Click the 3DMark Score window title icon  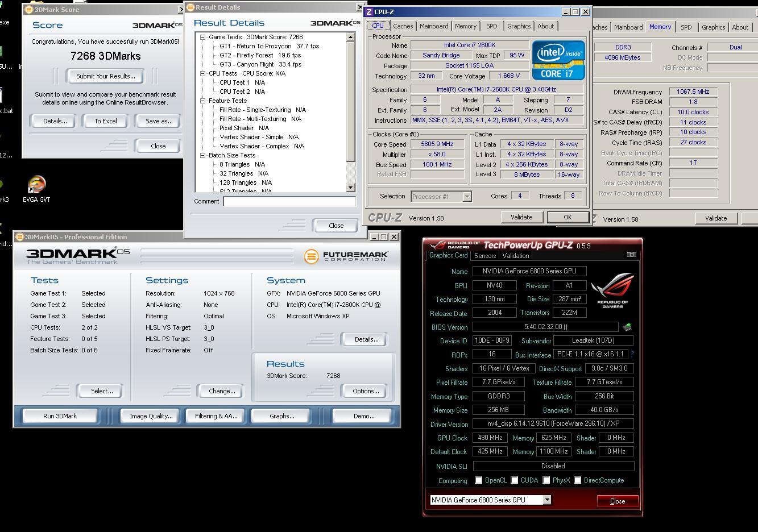coord(28,10)
